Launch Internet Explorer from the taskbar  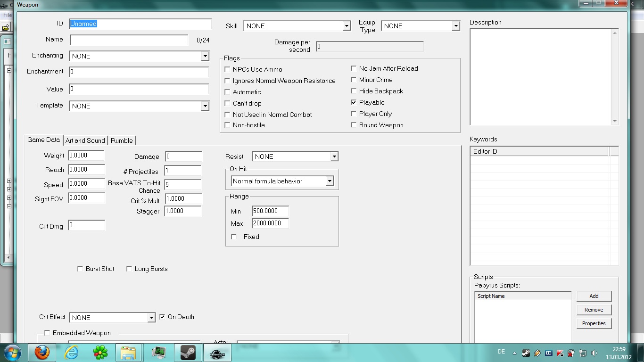click(71, 353)
